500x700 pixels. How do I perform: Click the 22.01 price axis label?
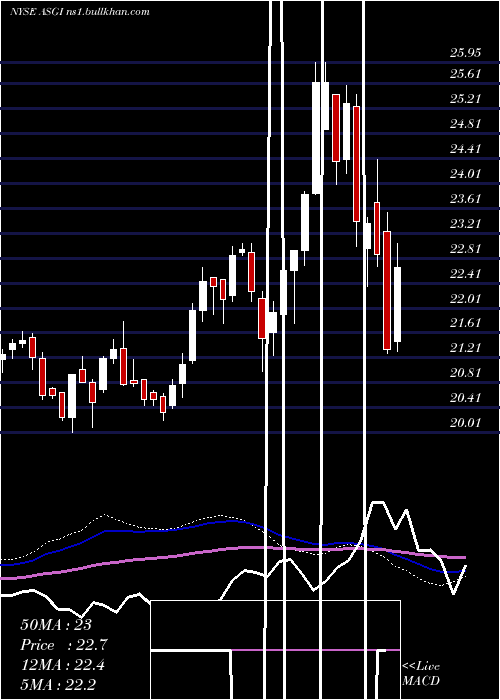click(x=466, y=299)
